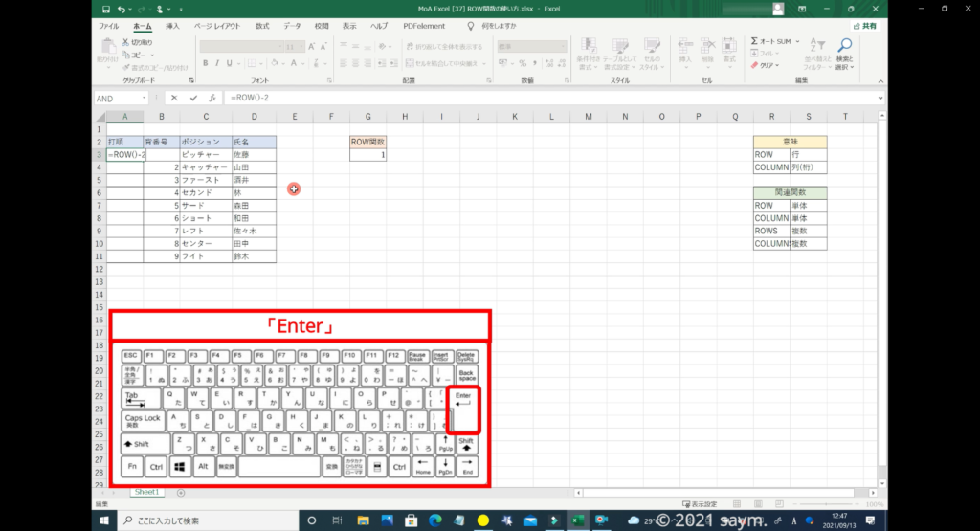Add a new sheet with plus icon
This screenshot has width=980, height=531.
(180, 492)
